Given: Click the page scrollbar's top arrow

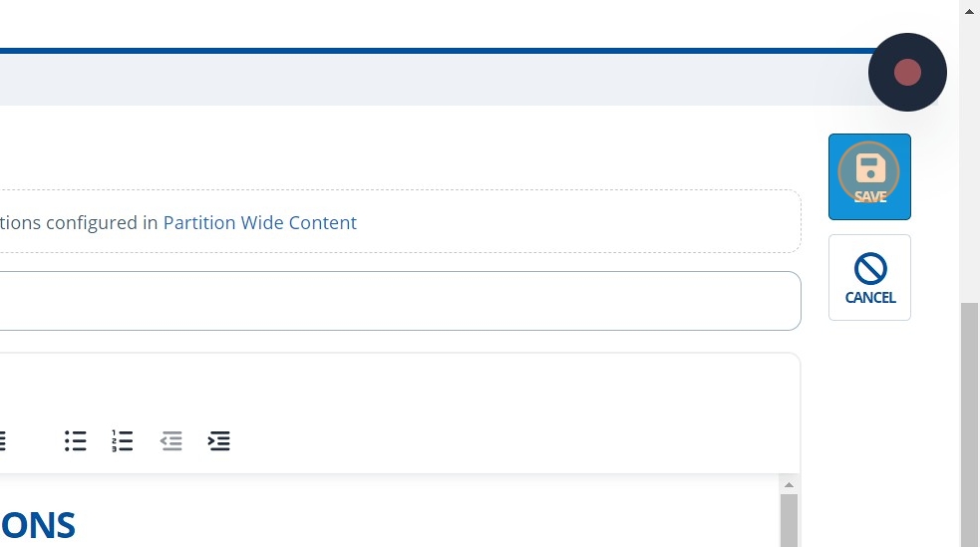Looking at the screenshot, I should click(x=970, y=10).
